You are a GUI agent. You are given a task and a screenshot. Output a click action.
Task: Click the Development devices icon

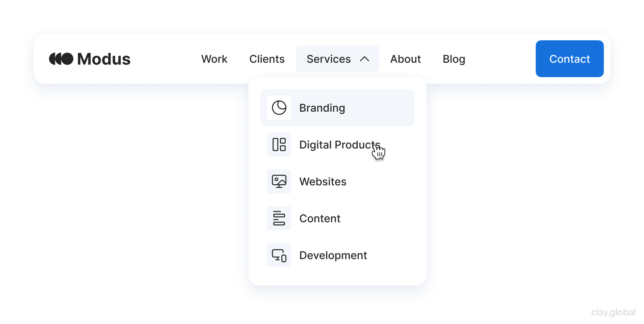click(279, 255)
